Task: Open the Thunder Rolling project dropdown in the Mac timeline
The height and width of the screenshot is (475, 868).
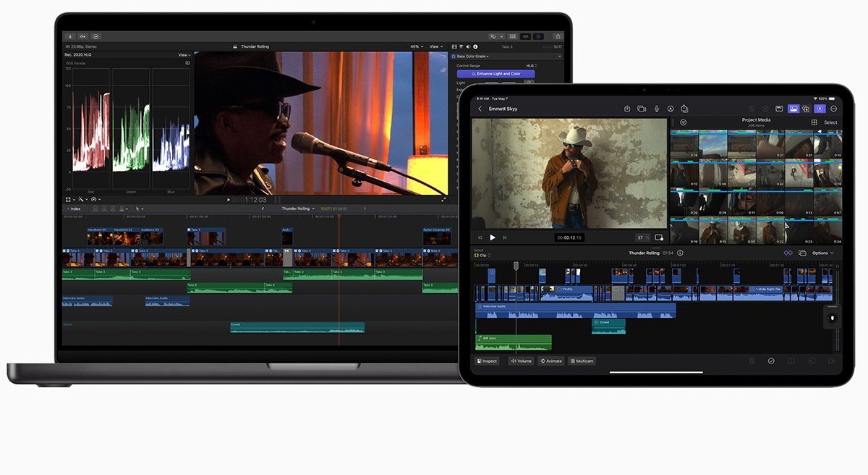Action: (299, 209)
